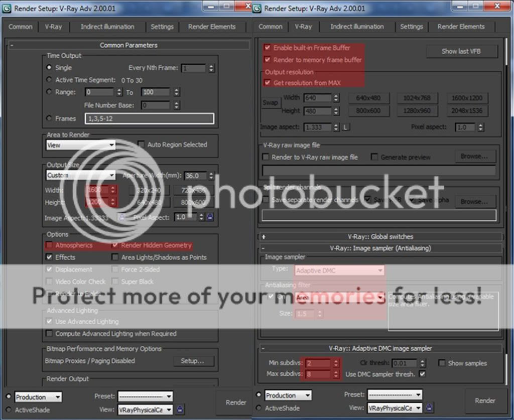Screen dimensions: 514x420
Task: Toggle Render Hidden Geometry checkbox
Action: click(x=115, y=245)
